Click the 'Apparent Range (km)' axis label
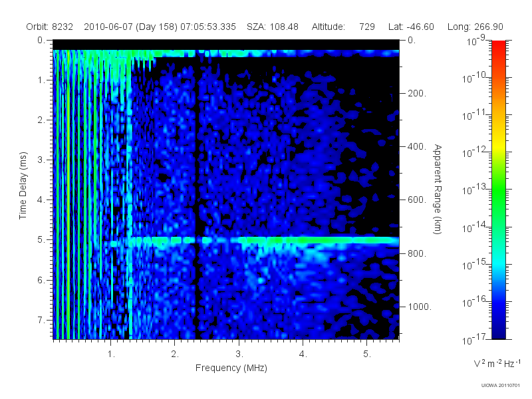532x399 pixels. point(438,189)
